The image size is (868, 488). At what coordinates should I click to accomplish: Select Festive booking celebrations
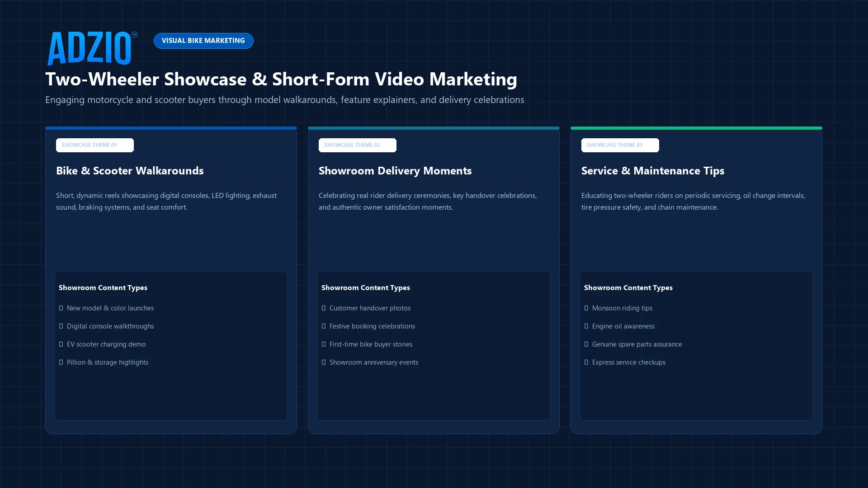[372, 326]
